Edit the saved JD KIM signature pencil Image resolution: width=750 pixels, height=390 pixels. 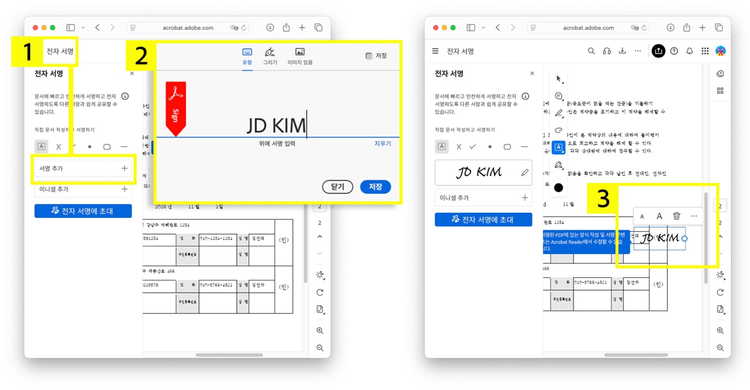(525, 172)
